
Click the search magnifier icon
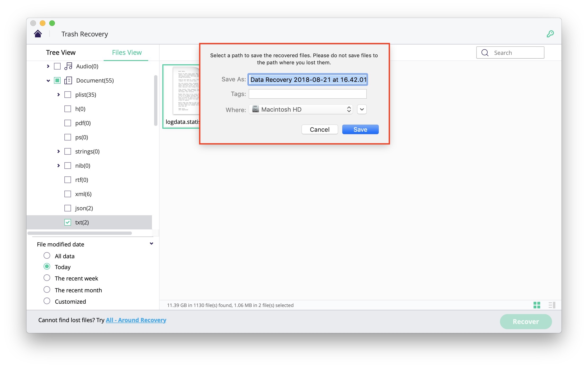point(485,53)
